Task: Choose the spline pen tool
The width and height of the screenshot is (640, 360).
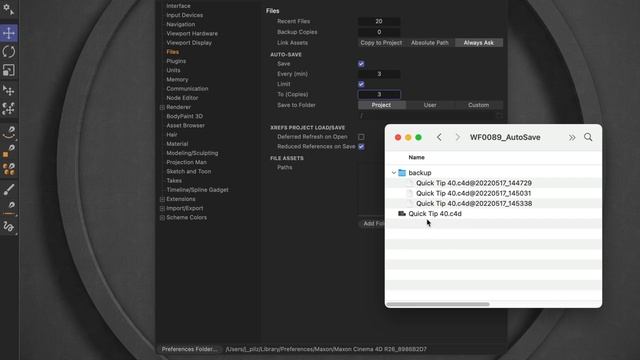Action: (x=9, y=133)
